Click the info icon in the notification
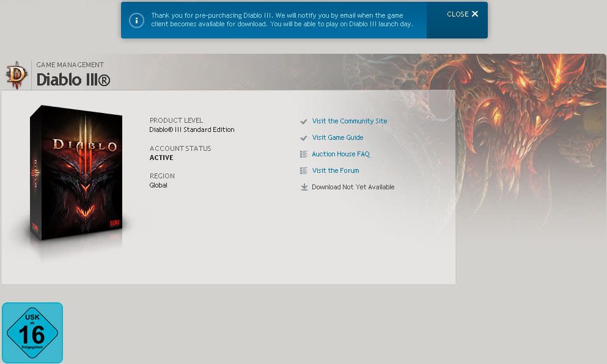Viewport: 607px width, 364px height. point(136,20)
